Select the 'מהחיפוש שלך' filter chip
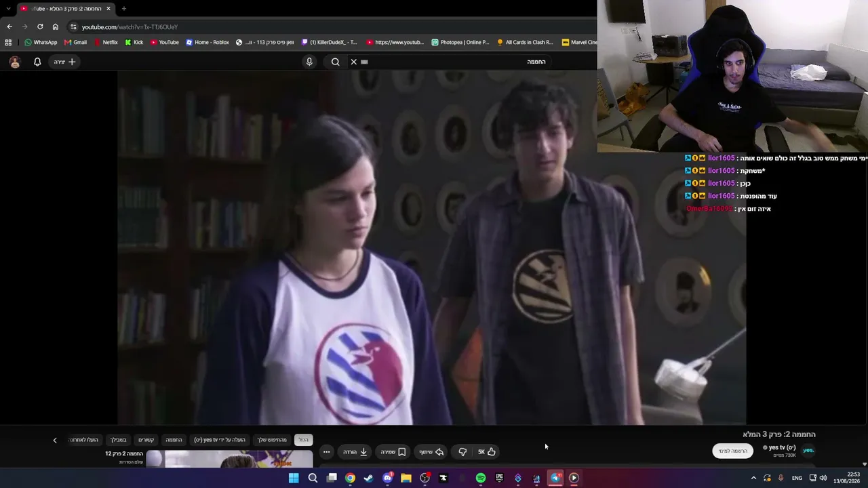This screenshot has width=868, height=488. pos(272,440)
